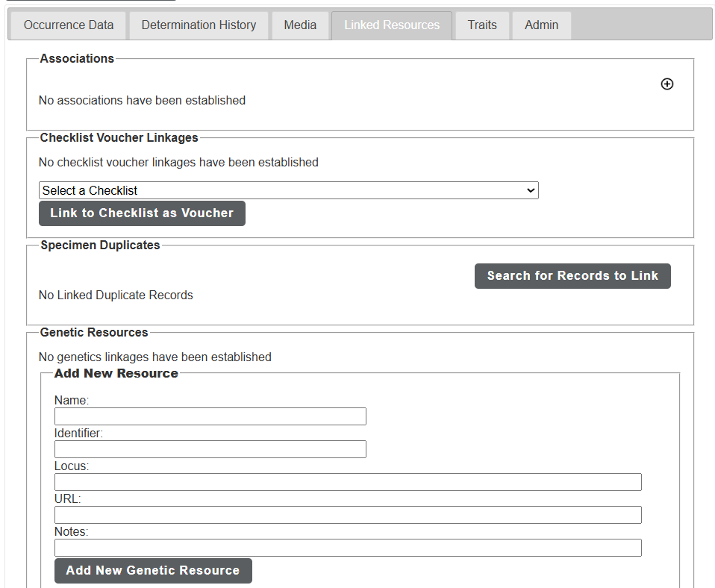Place cursor in the Notes field

[347, 548]
